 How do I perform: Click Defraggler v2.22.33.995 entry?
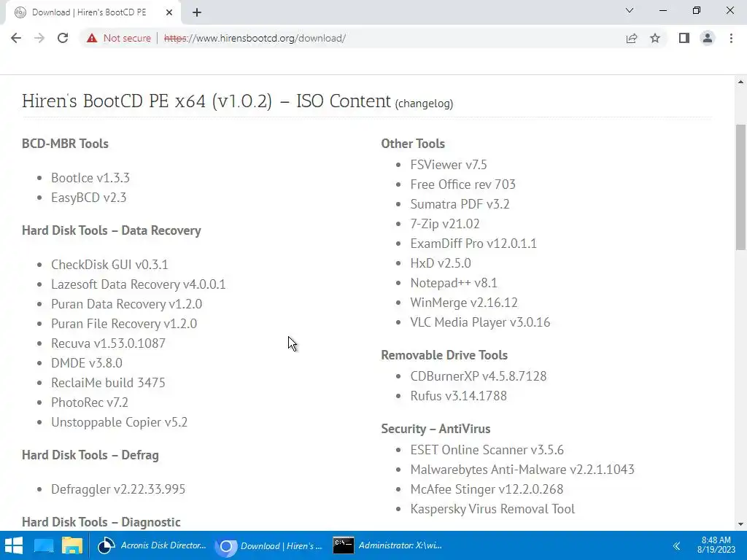(x=118, y=489)
